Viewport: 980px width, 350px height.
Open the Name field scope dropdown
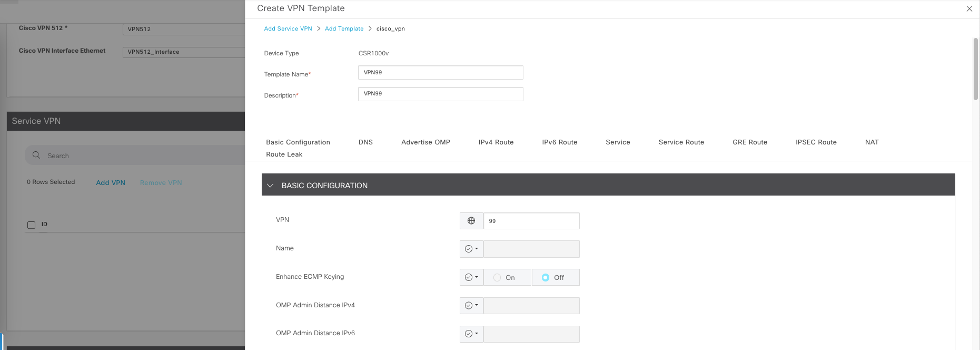[x=471, y=249]
